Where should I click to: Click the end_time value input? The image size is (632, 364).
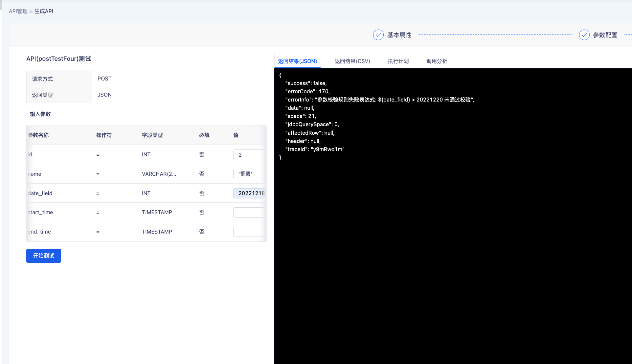click(x=249, y=232)
